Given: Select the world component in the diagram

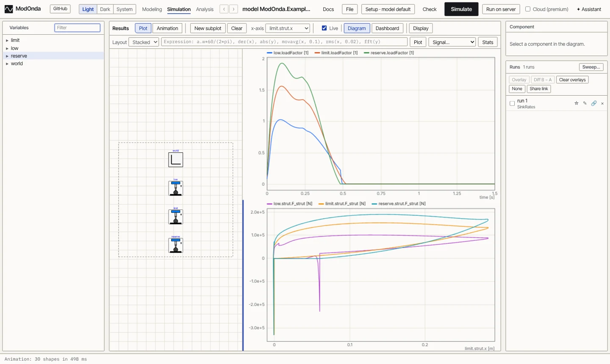Looking at the screenshot, I should coord(176,160).
